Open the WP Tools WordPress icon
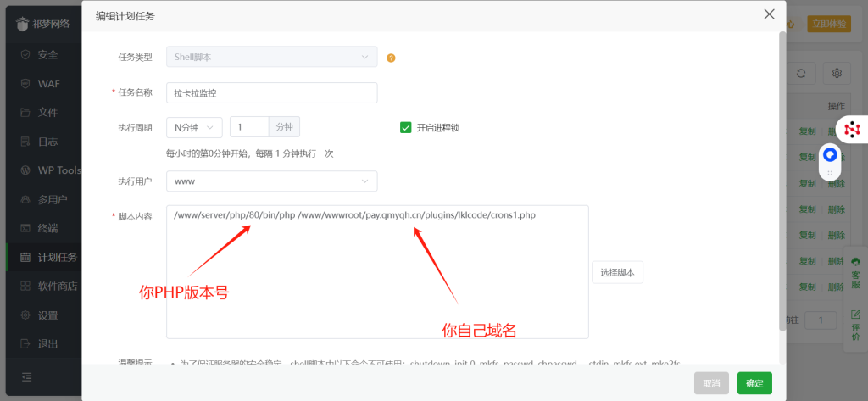Viewport: 868px width, 401px height. [25, 170]
